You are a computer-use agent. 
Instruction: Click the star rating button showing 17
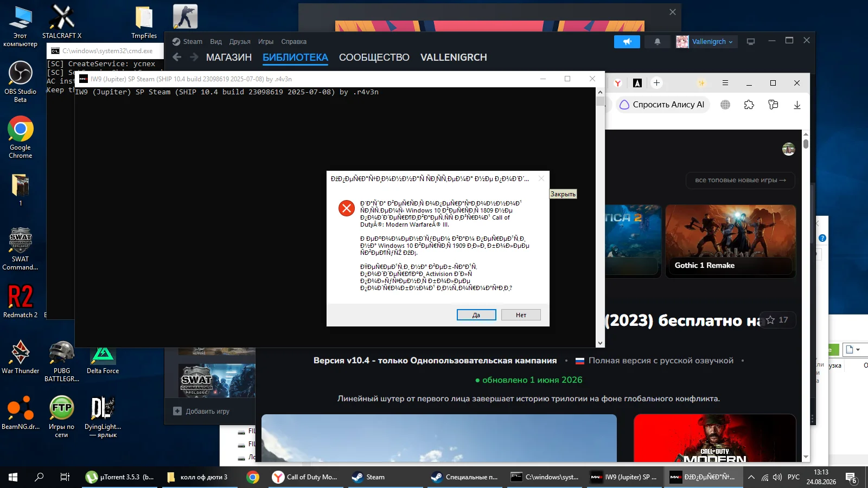(777, 320)
